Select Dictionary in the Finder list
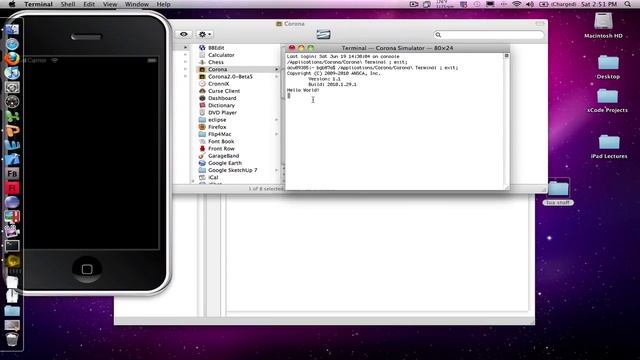Image resolution: width=640 pixels, height=360 pixels. click(x=221, y=105)
